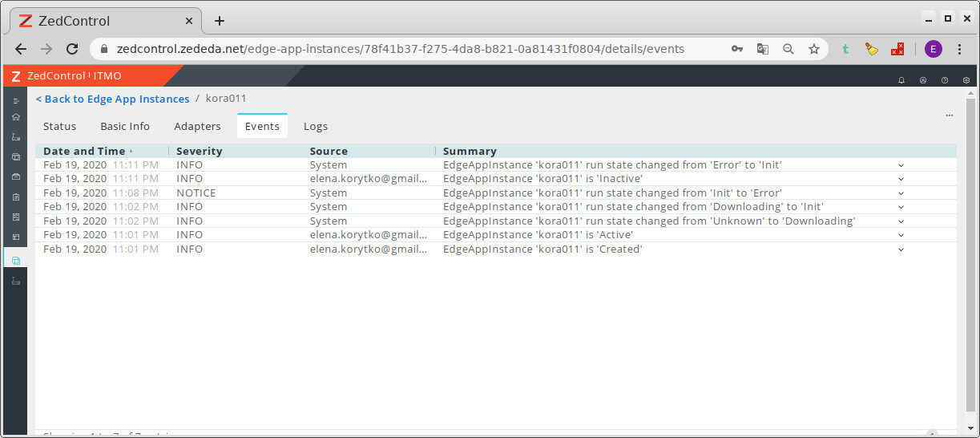Expand the NOTICE event row chevron
The height and width of the screenshot is (438, 980).
pyautogui.click(x=901, y=193)
